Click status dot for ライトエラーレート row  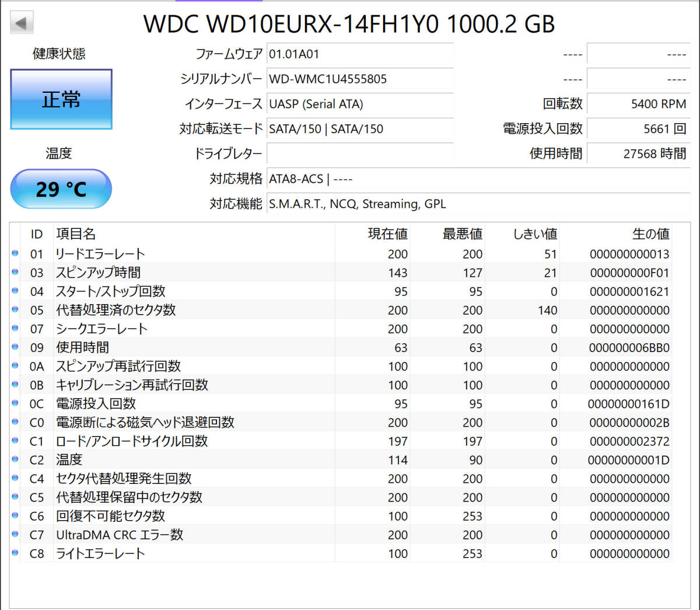click(15, 552)
